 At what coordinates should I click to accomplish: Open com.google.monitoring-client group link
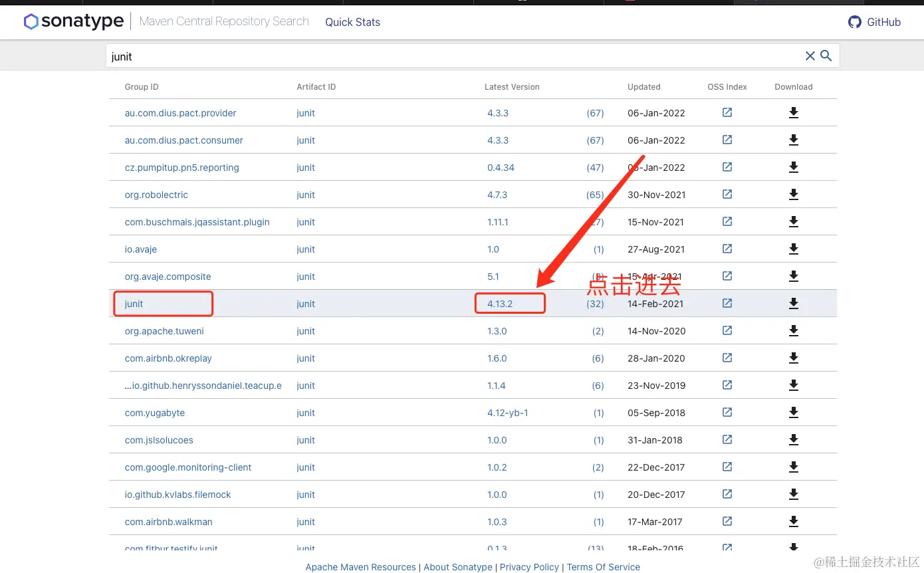(x=188, y=467)
